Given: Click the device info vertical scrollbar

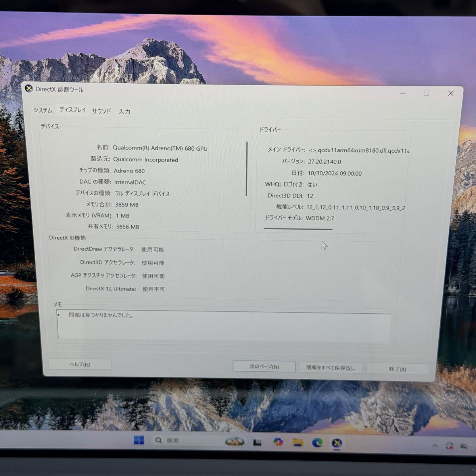Looking at the screenshot, I should [247, 169].
